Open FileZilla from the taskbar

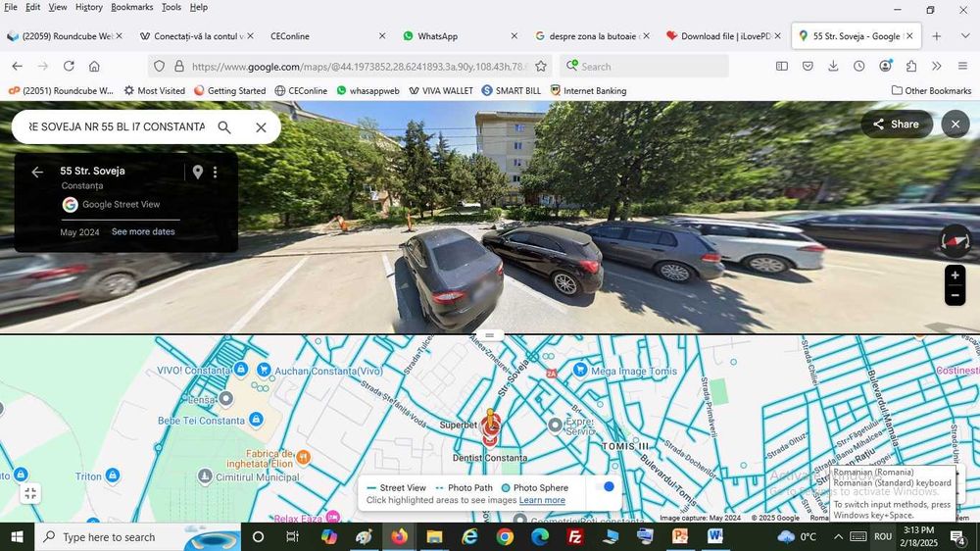pyautogui.click(x=575, y=536)
